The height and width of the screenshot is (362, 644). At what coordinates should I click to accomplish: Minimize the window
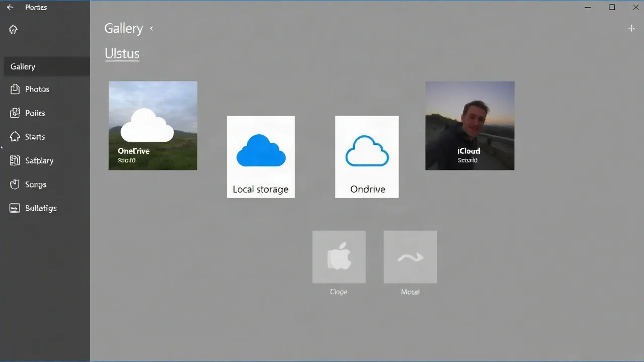(588, 7)
